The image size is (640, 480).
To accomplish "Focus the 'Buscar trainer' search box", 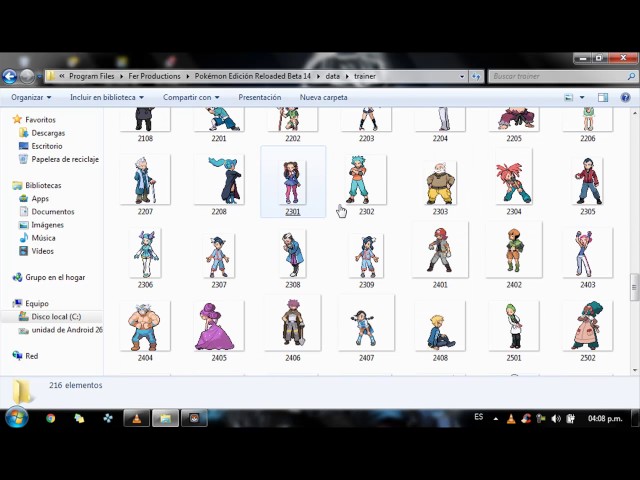I will pos(558,76).
